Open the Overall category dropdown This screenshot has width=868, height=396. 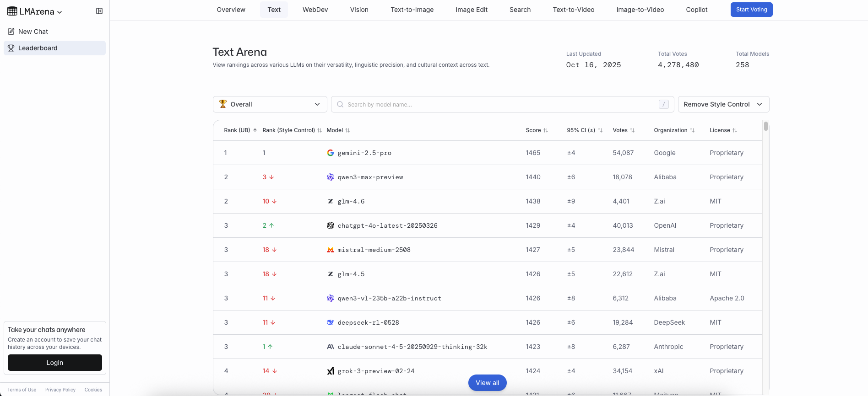coord(270,104)
